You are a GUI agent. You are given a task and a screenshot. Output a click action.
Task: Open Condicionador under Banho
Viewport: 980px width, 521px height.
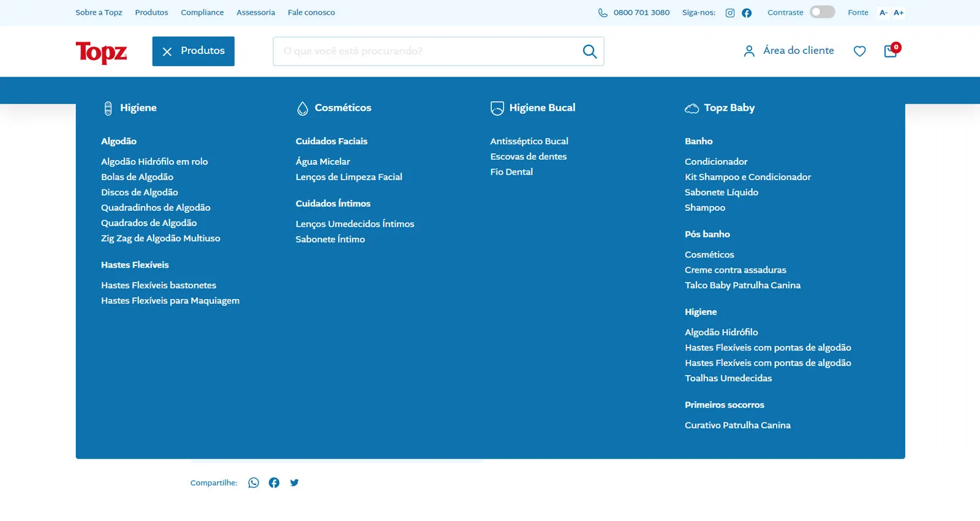point(716,162)
